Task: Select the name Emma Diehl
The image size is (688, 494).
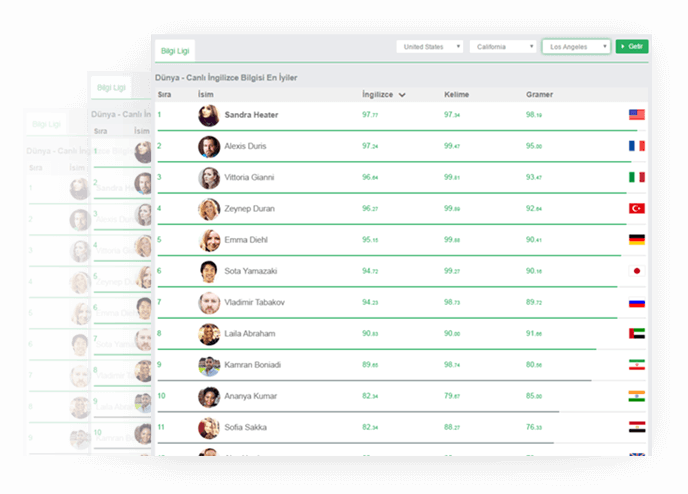Action: pyautogui.click(x=246, y=240)
